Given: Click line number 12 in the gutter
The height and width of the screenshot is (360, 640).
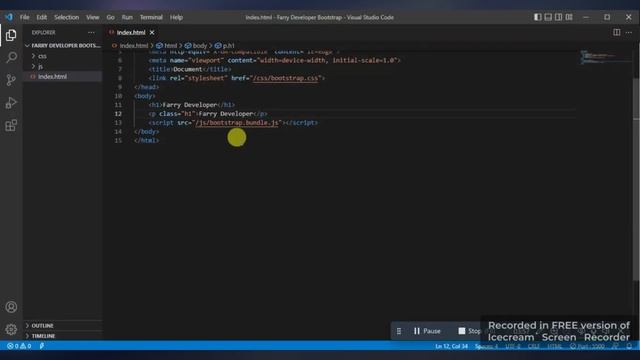Looking at the screenshot, I should 118,113.
